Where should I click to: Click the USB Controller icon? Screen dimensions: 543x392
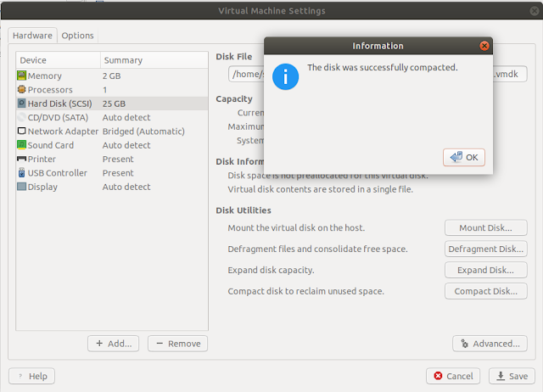pos(22,173)
